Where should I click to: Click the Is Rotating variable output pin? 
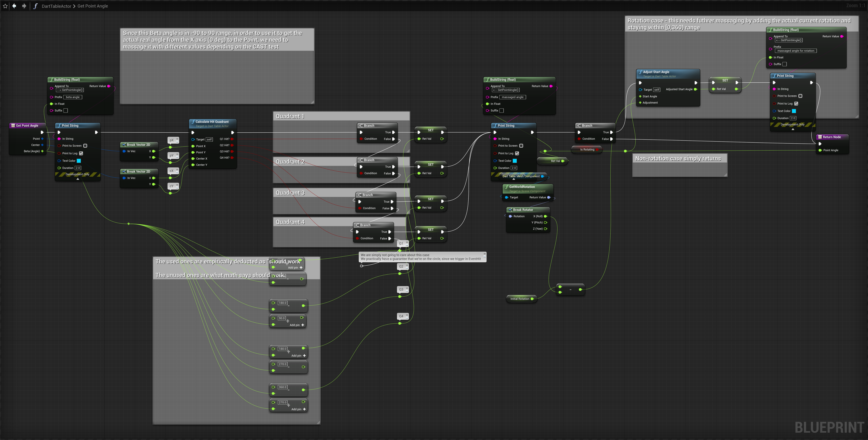pyautogui.click(x=597, y=150)
